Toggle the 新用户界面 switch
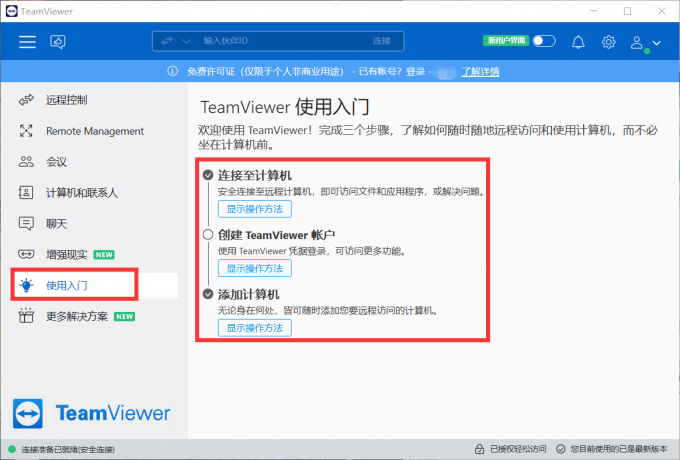 pyautogui.click(x=544, y=41)
